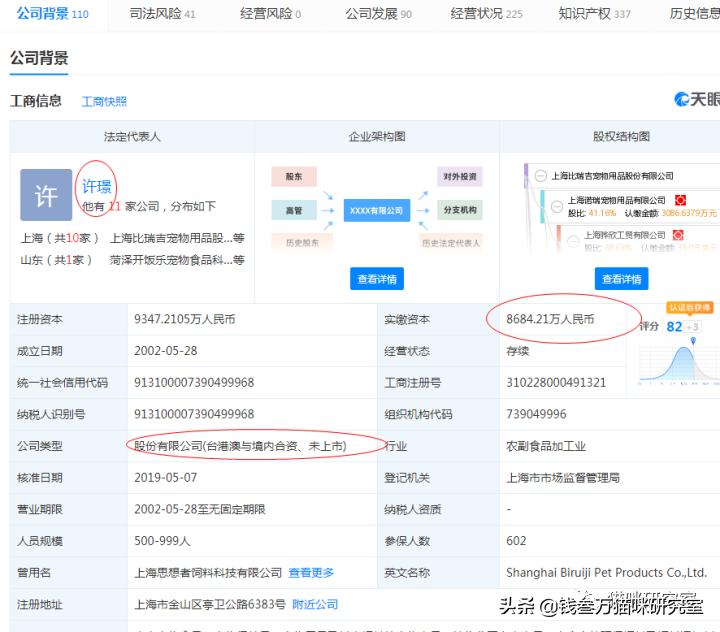Open 菏泽开饭乐宠物食品科...等 company link
The width and height of the screenshot is (720, 632).
click(177, 260)
